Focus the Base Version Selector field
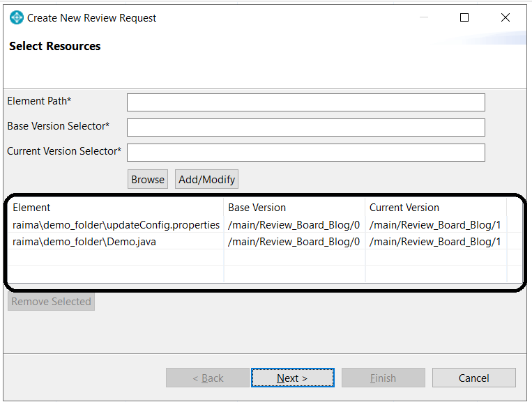Screen dimensions: 532x402 [x=305, y=127]
